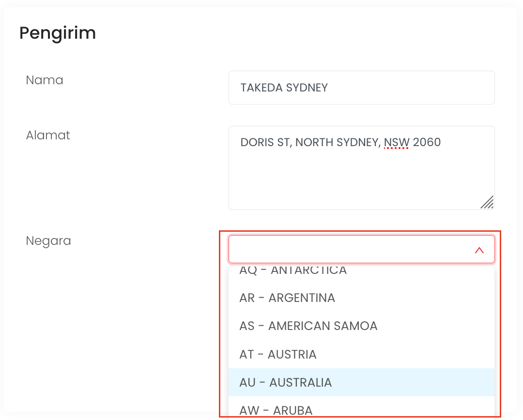Click the underlined word NSW in the address

click(397, 142)
